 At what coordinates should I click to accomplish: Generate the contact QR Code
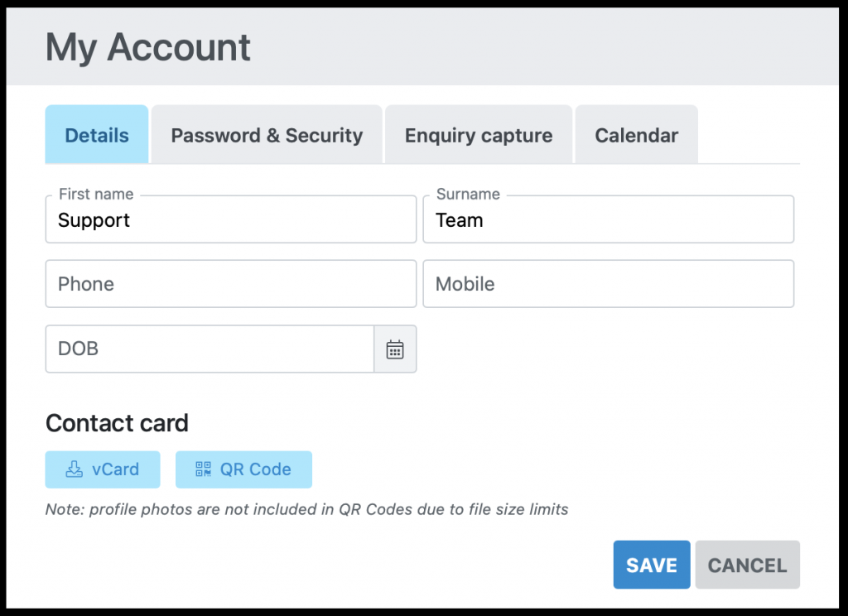[x=243, y=469]
